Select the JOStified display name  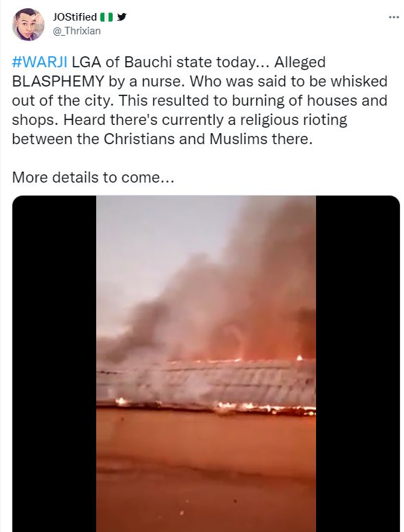(75, 16)
